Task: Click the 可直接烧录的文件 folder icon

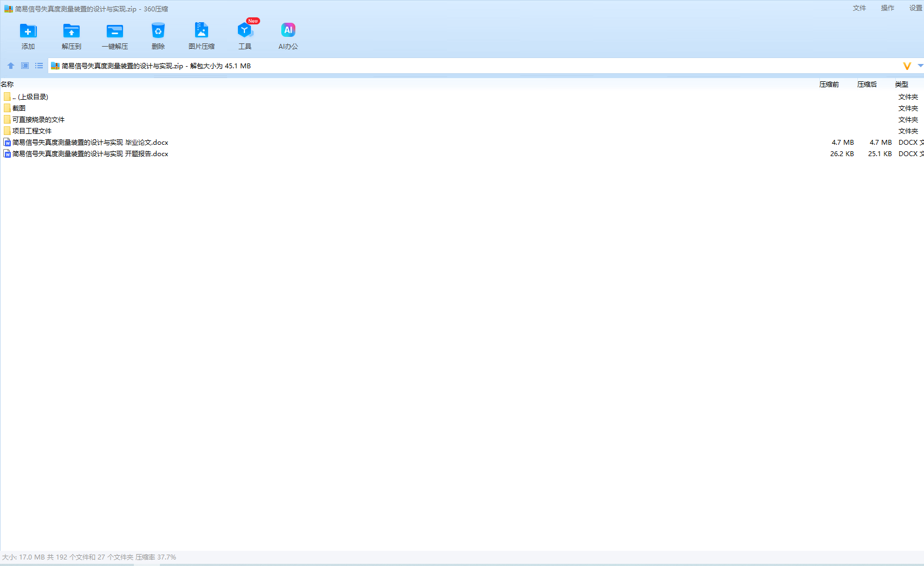Action: coord(7,119)
